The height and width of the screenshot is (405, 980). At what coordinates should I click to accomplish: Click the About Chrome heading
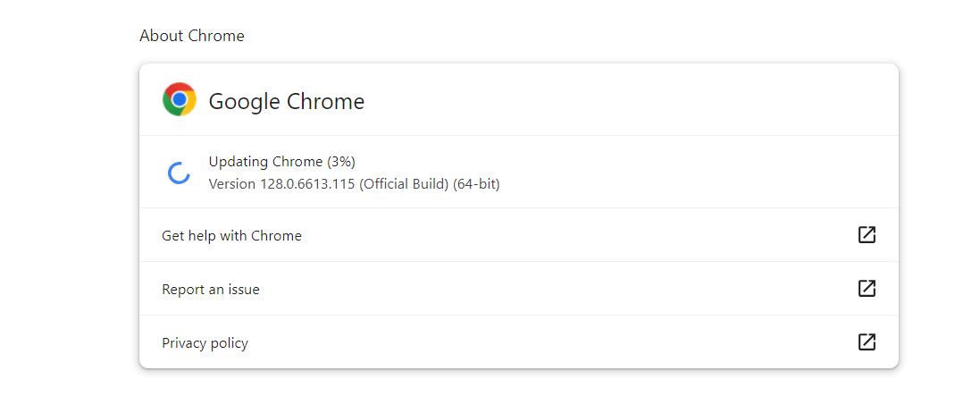(x=192, y=36)
